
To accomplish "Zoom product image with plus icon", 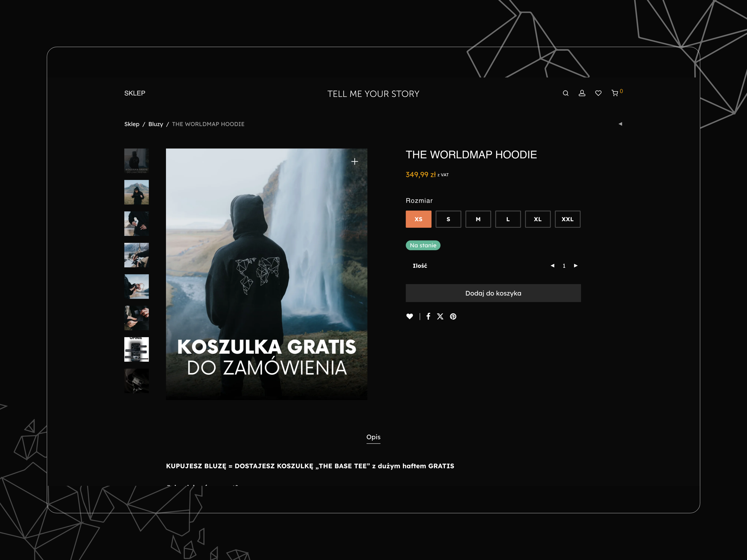I will tap(355, 162).
